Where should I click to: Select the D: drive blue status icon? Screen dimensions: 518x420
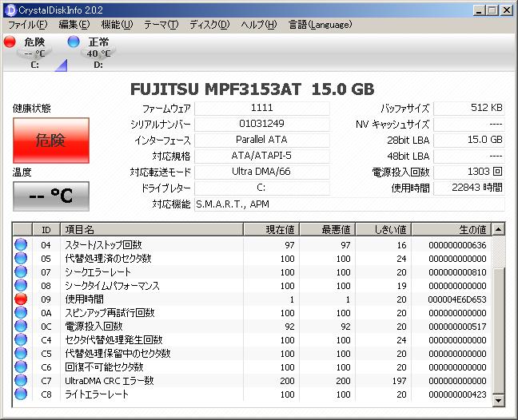click(x=74, y=42)
